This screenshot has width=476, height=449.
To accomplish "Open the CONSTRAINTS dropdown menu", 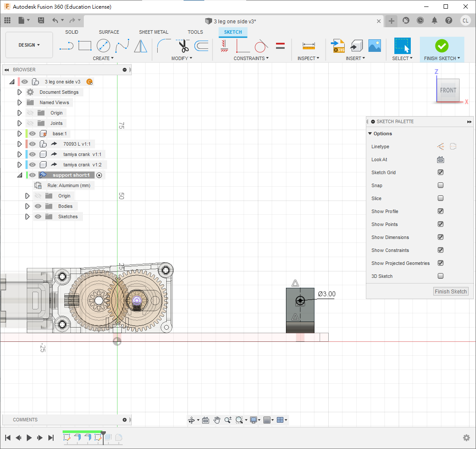I will pos(251,58).
